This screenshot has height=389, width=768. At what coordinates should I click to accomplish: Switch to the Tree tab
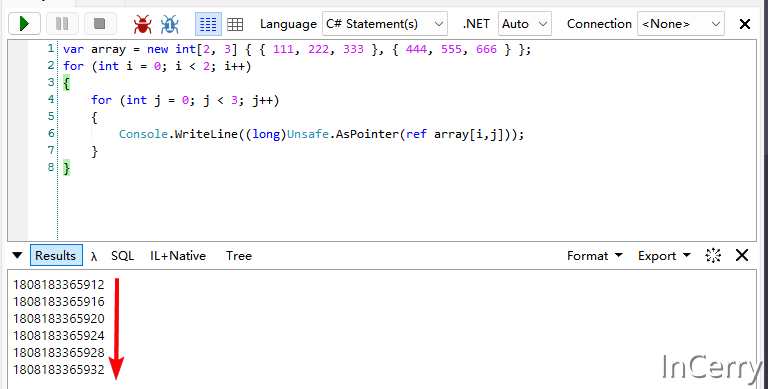coord(239,256)
